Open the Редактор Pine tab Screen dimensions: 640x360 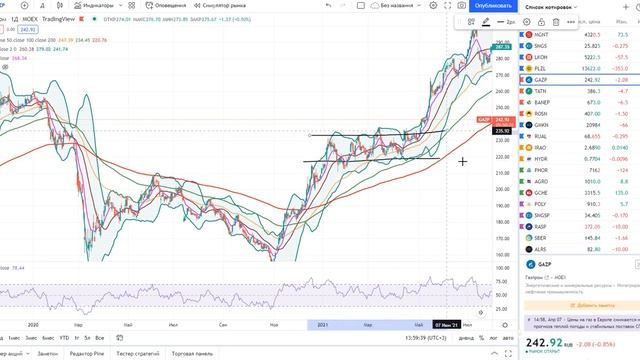[87, 353]
